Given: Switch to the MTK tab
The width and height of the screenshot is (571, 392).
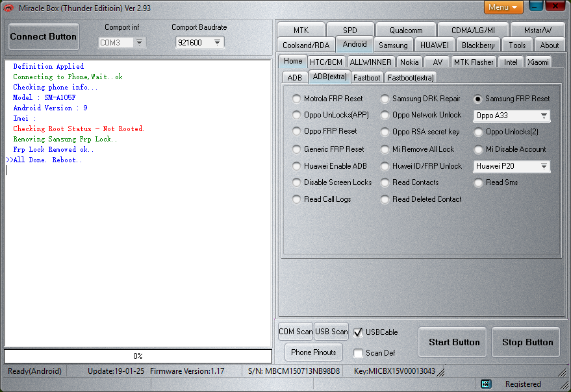Looking at the screenshot, I should [x=301, y=31].
